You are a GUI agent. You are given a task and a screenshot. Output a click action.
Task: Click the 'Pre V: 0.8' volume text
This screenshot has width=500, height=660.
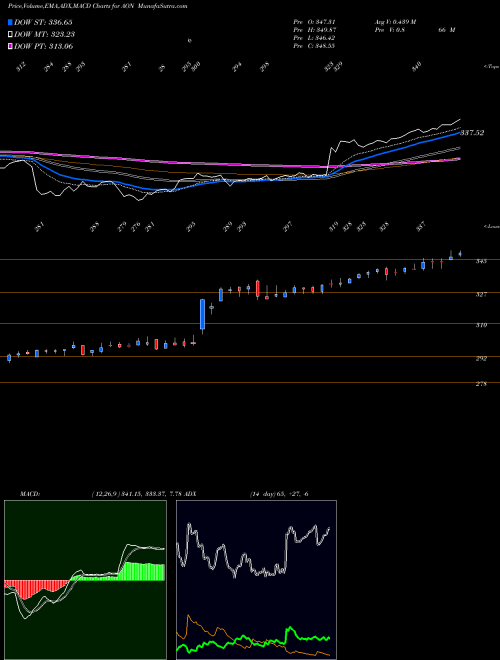click(x=389, y=30)
